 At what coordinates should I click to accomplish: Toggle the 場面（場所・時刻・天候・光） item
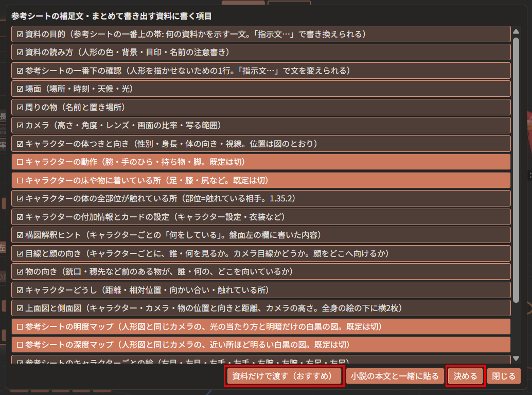261,89
